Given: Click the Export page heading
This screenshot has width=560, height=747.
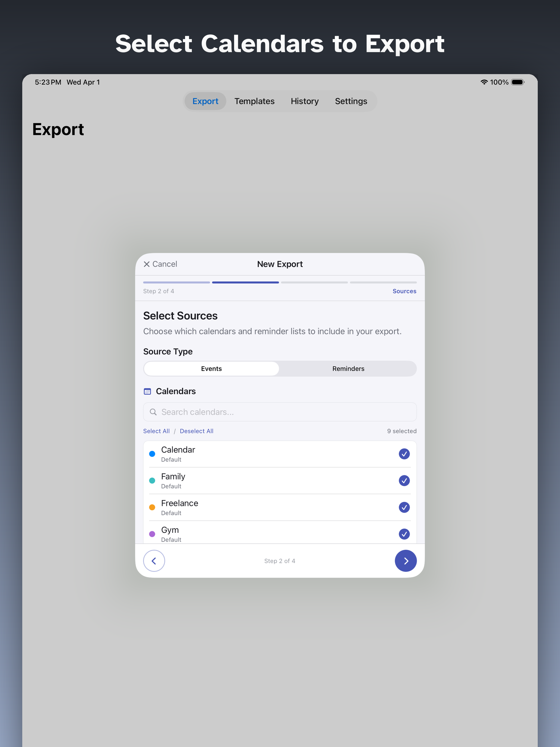Looking at the screenshot, I should [x=58, y=130].
